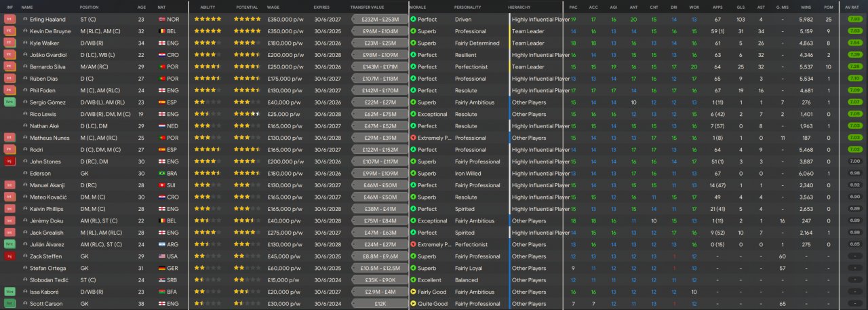Click the person icon next to Rico Lewis
Screen dimensions: 868x310
25,114
